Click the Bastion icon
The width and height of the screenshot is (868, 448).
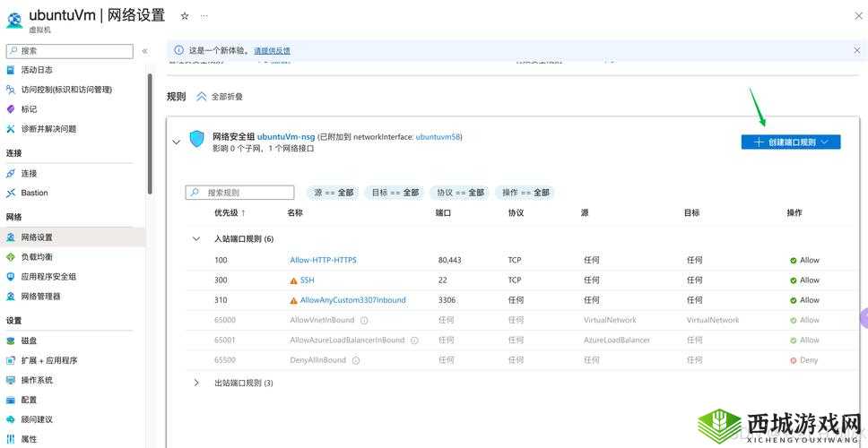11,193
